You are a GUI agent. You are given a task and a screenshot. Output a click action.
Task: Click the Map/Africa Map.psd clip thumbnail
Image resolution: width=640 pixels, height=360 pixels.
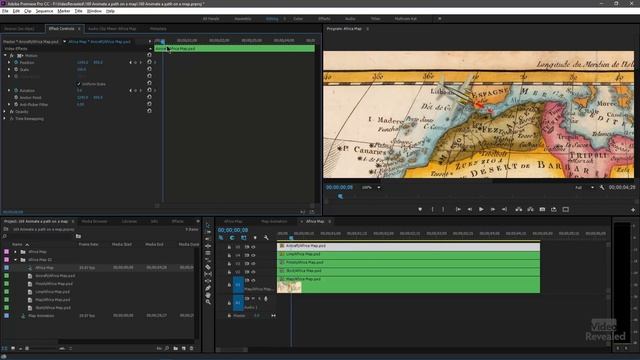[289, 287]
